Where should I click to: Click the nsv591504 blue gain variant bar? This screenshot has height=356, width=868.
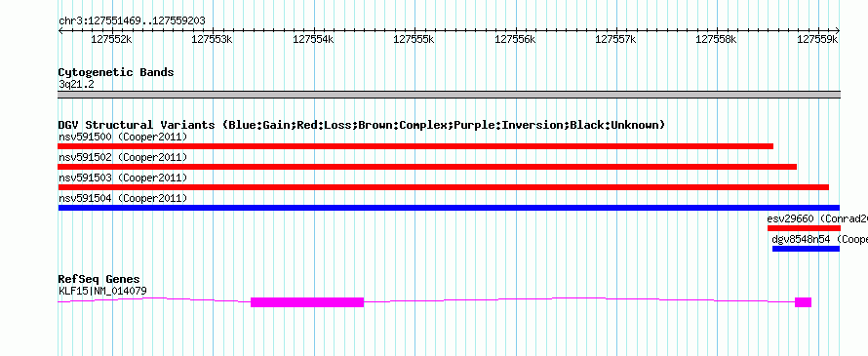click(x=449, y=208)
